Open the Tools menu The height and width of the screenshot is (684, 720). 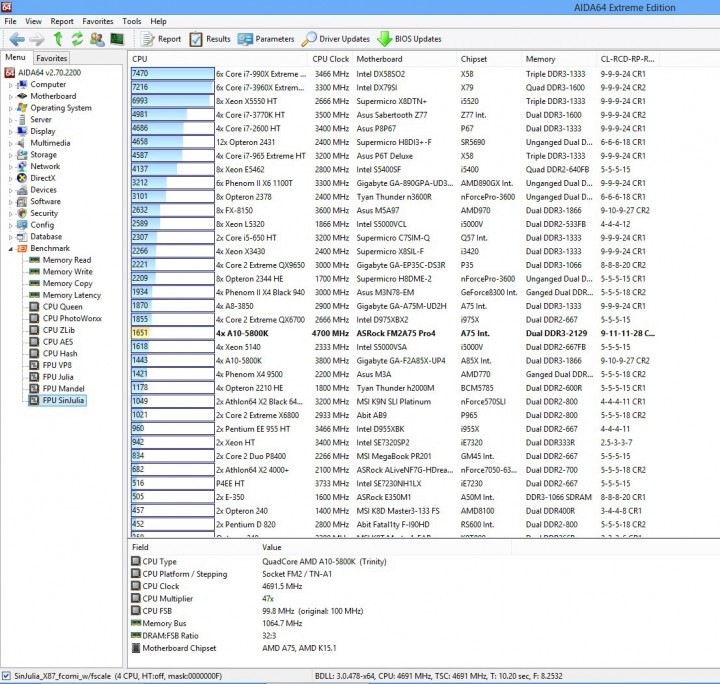coord(132,21)
